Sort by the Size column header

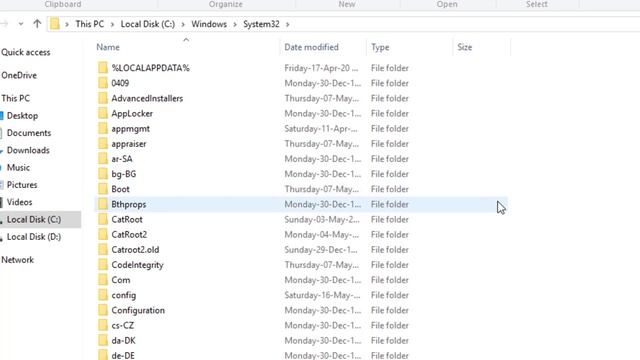pos(464,47)
